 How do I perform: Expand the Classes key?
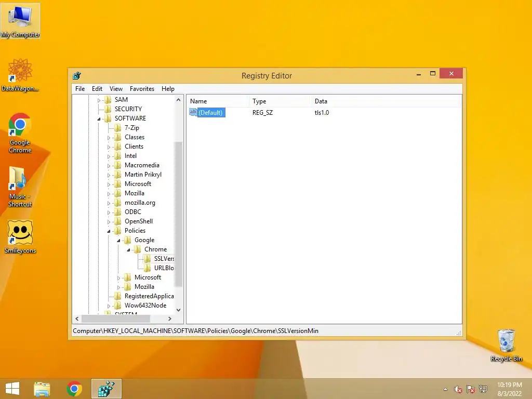point(109,137)
